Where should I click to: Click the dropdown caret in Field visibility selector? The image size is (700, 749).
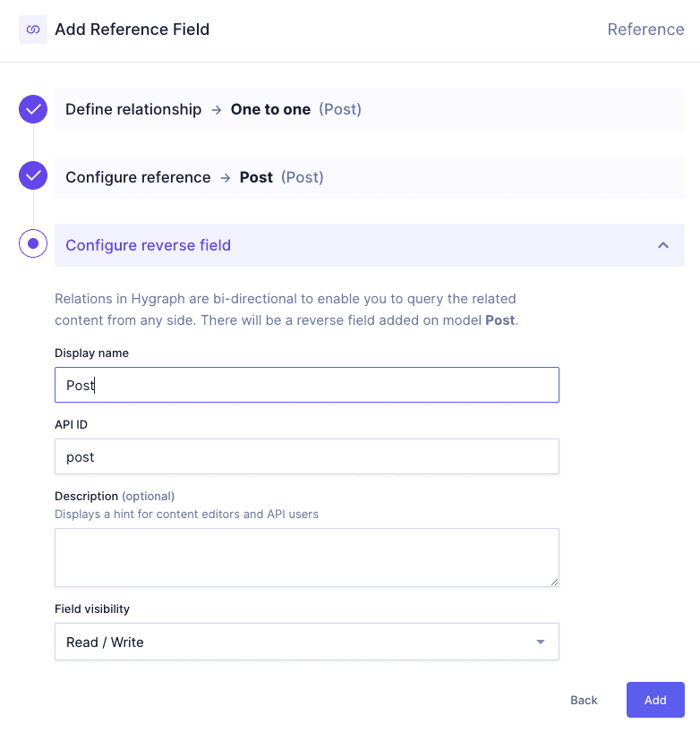(x=541, y=642)
